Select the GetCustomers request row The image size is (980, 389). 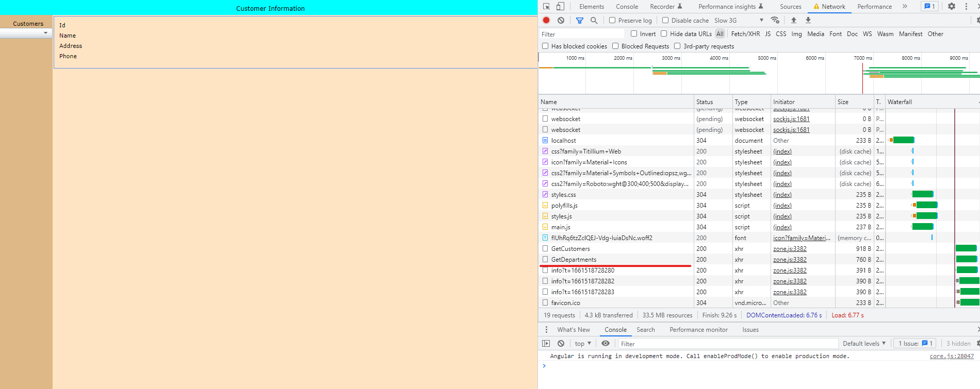pyautogui.click(x=570, y=249)
